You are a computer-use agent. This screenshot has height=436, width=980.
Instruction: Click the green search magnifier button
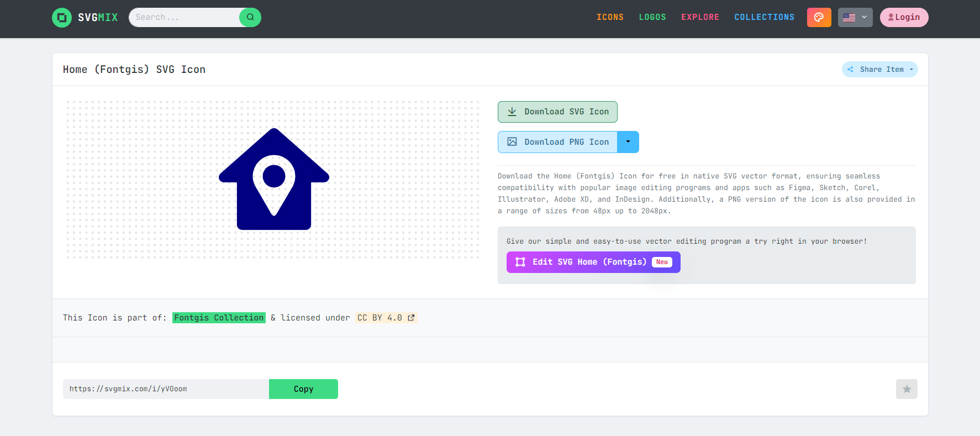(x=250, y=17)
